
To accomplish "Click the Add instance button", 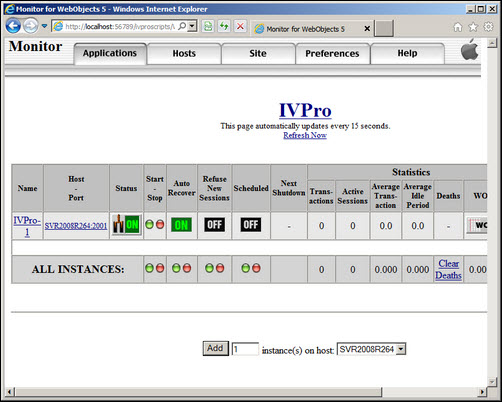I will tap(215, 349).
